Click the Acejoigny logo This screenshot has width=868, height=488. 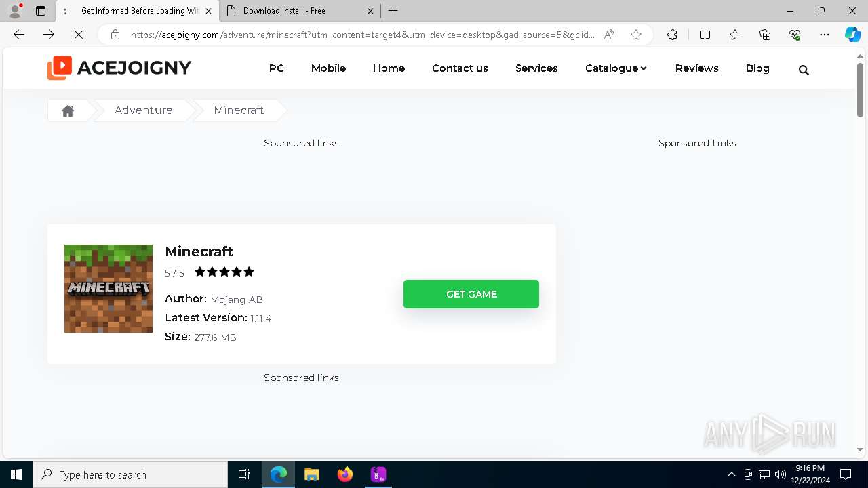point(119,68)
